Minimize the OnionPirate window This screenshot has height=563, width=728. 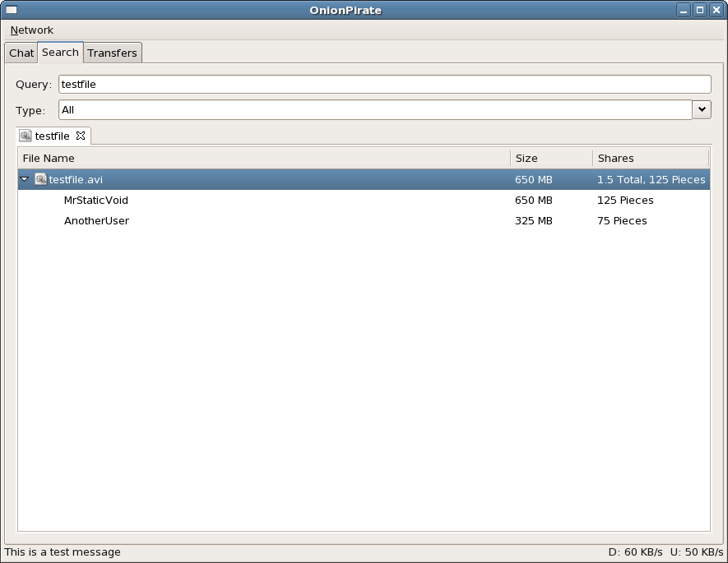click(x=684, y=10)
